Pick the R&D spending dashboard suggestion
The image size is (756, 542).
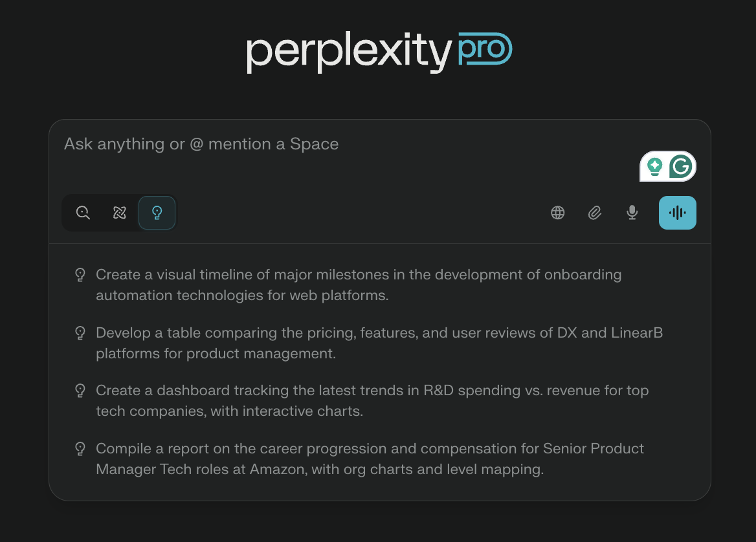[372, 400]
